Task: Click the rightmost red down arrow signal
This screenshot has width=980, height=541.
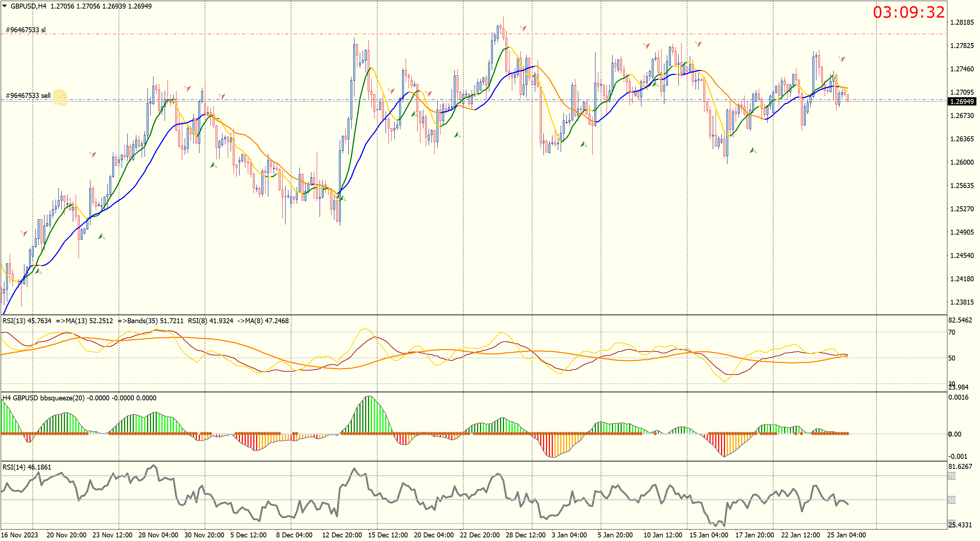Action: 842,59
